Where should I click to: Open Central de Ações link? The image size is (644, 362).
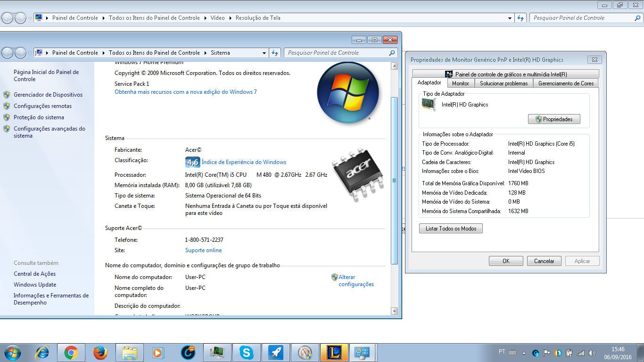[x=34, y=274]
